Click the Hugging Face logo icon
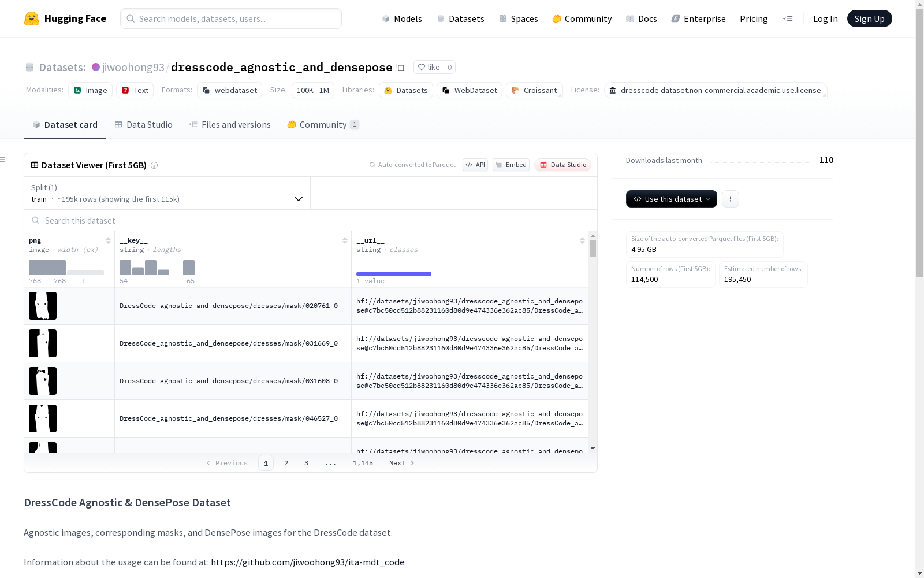The image size is (924, 578). point(32,18)
